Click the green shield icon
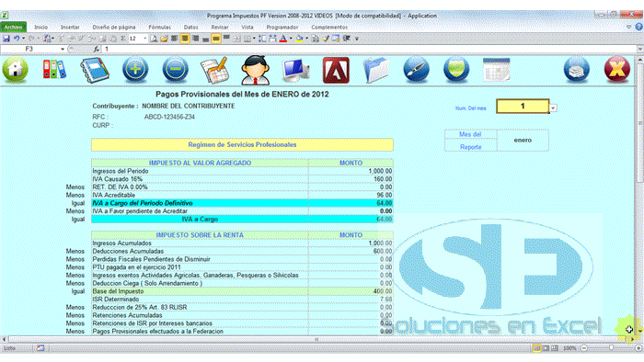The width and height of the screenshot is (644, 362). pos(456,70)
